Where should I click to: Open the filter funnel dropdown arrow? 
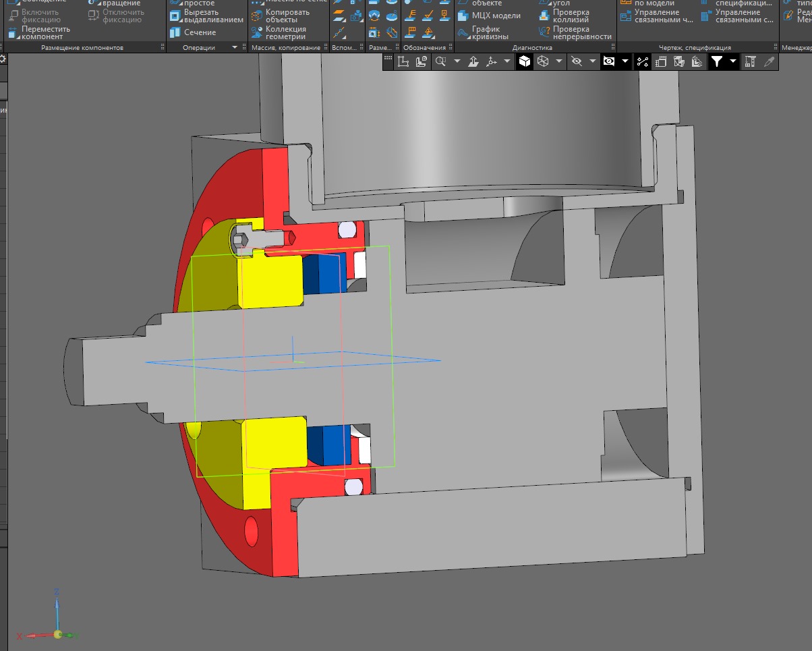pos(733,62)
